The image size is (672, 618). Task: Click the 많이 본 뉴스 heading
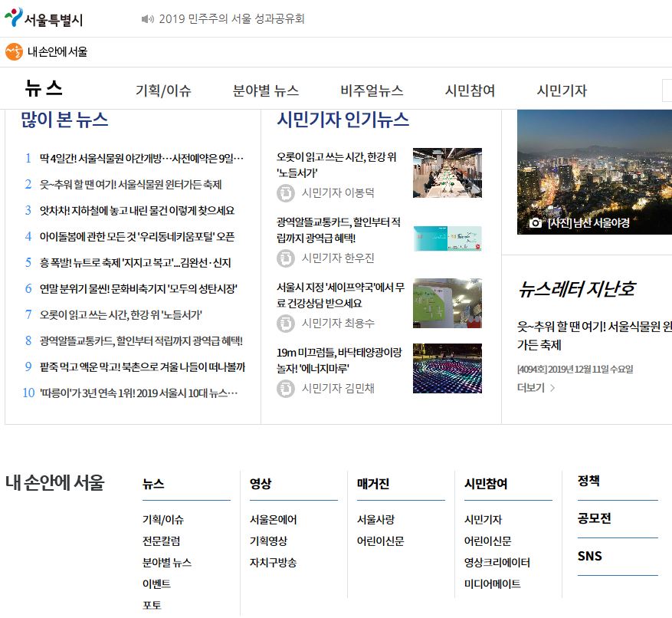click(64, 120)
